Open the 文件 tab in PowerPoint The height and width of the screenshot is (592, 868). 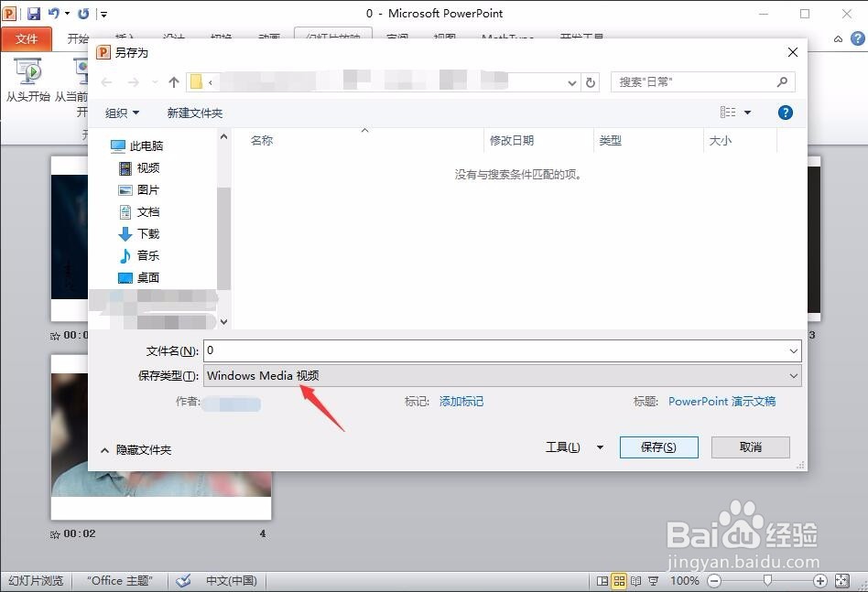point(27,38)
